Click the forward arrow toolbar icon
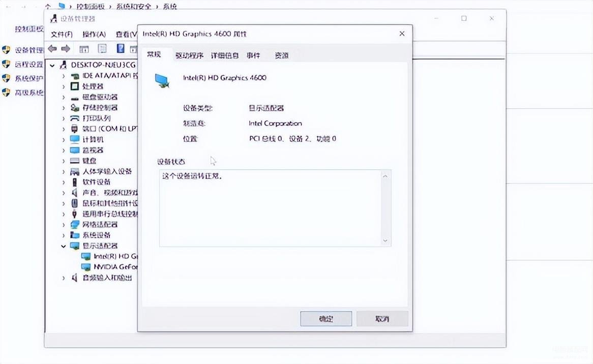 pyautogui.click(x=66, y=48)
